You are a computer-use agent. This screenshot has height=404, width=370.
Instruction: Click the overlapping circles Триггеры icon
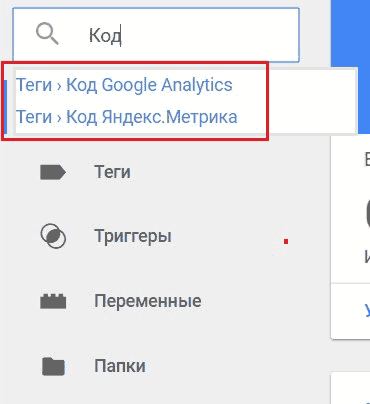pos(53,236)
